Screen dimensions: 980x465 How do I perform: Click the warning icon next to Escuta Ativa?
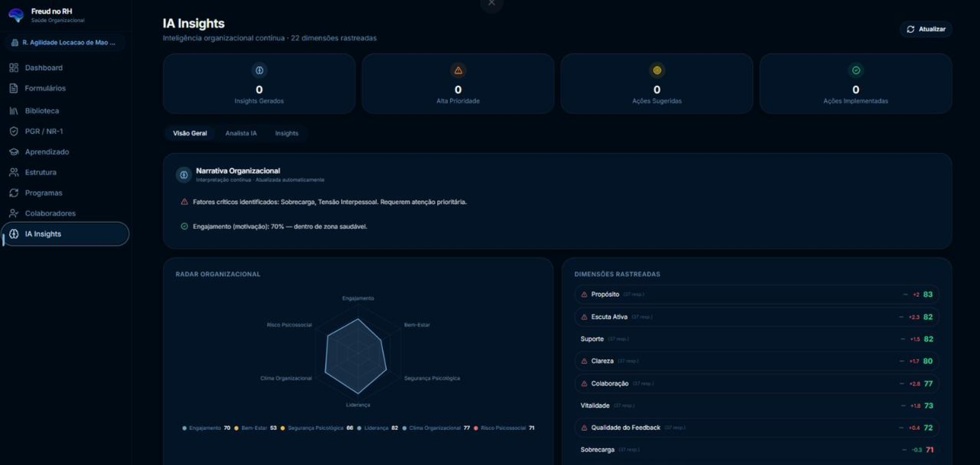click(x=584, y=317)
